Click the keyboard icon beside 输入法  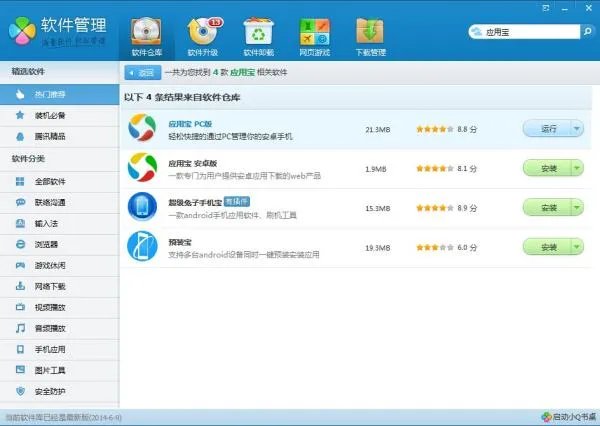(20, 223)
